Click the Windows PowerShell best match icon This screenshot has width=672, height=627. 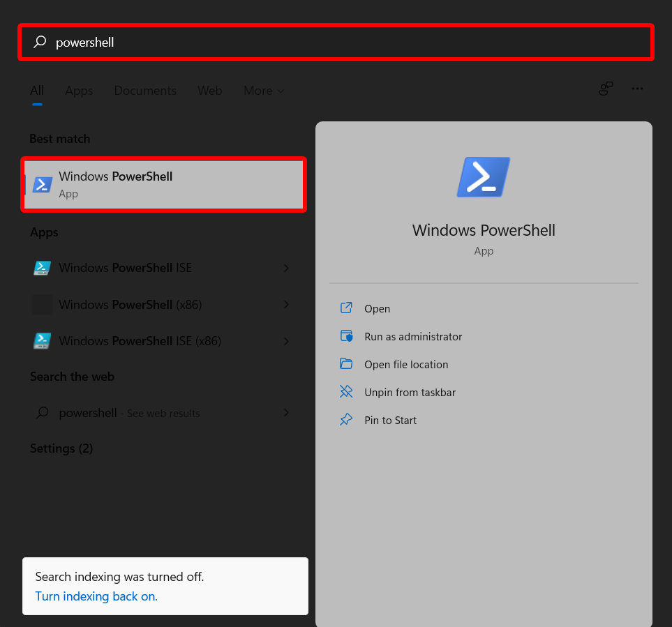pos(43,185)
